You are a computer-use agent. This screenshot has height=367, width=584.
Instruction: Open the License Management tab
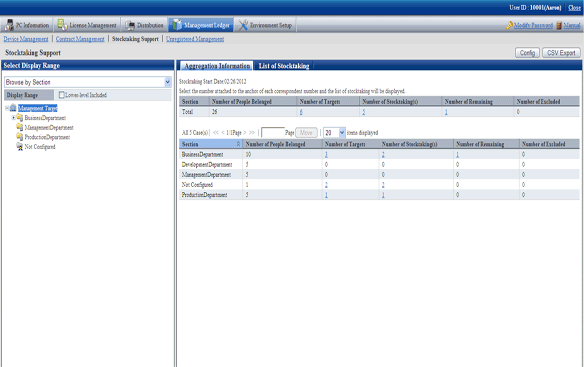[87, 25]
